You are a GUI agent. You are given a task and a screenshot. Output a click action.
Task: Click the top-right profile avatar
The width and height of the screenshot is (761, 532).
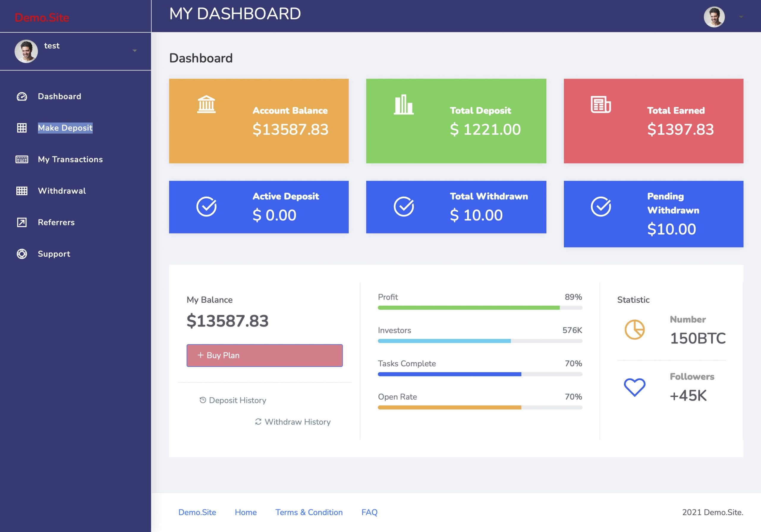(714, 17)
